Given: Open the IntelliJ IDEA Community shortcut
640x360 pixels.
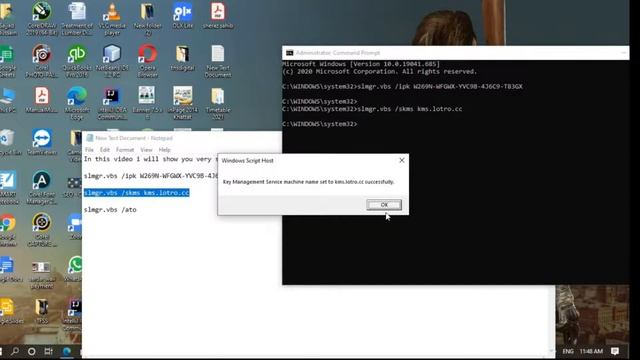Looking at the screenshot, I should 112,103.
